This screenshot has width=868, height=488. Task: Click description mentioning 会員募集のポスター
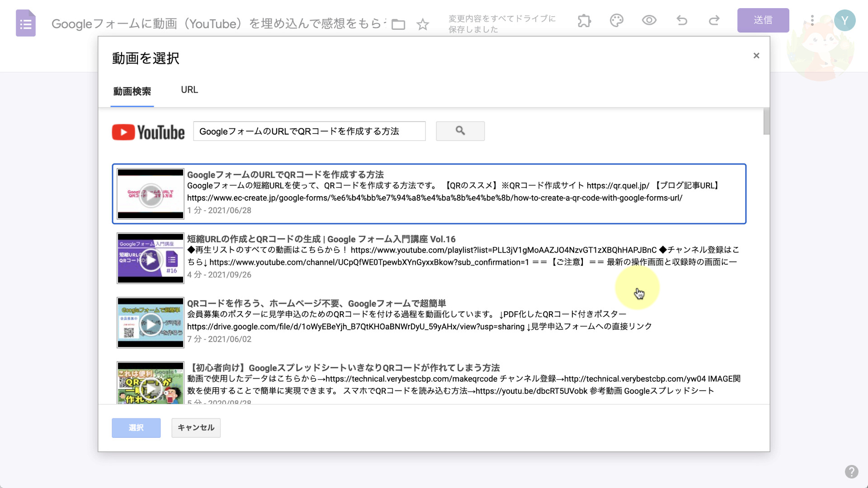tap(420, 320)
